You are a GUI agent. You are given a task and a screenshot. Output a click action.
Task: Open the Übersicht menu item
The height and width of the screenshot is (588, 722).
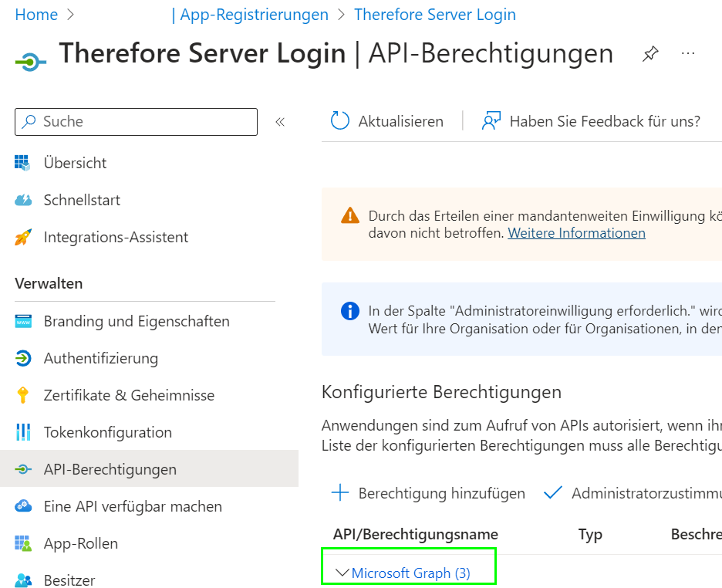[x=75, y=163]
